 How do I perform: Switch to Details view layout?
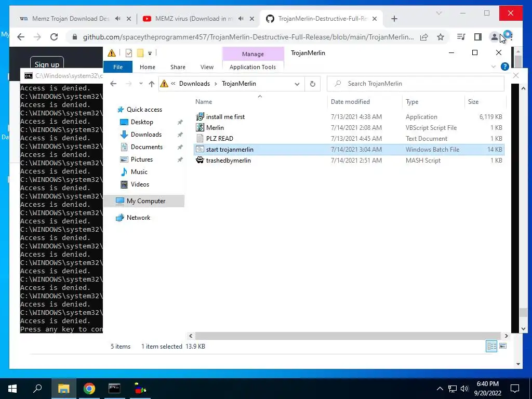click(x=491, y=346)
